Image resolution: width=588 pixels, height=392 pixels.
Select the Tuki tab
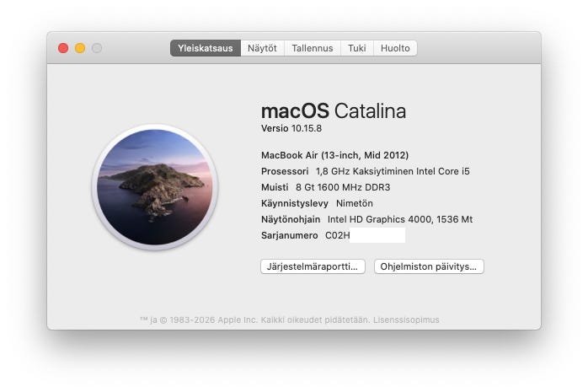pos(357,48)
